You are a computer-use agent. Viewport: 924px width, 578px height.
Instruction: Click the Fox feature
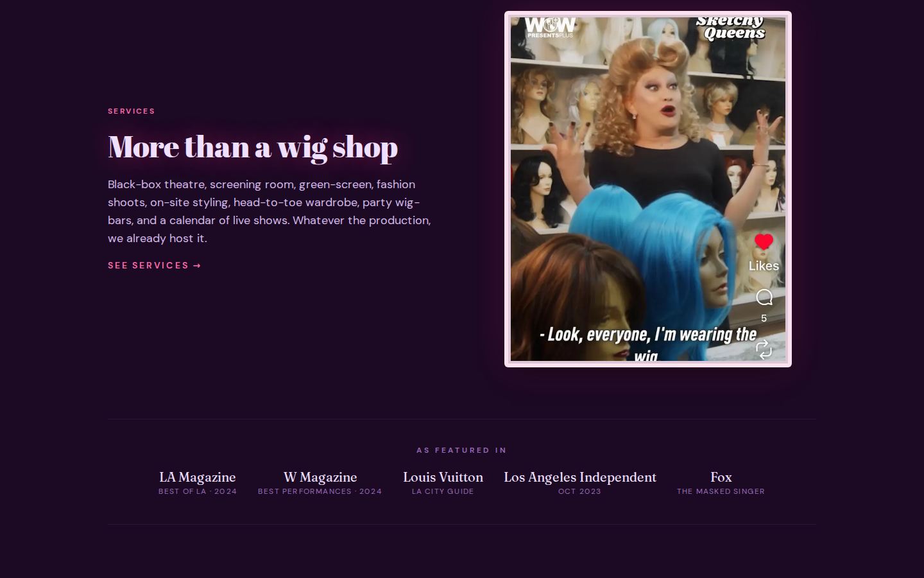(x=721, y=483)
